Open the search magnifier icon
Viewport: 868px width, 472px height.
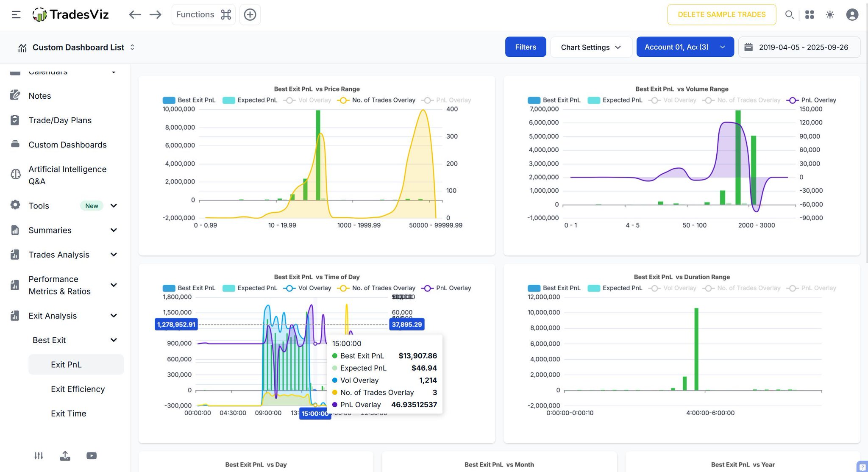[x=789, y=15]
